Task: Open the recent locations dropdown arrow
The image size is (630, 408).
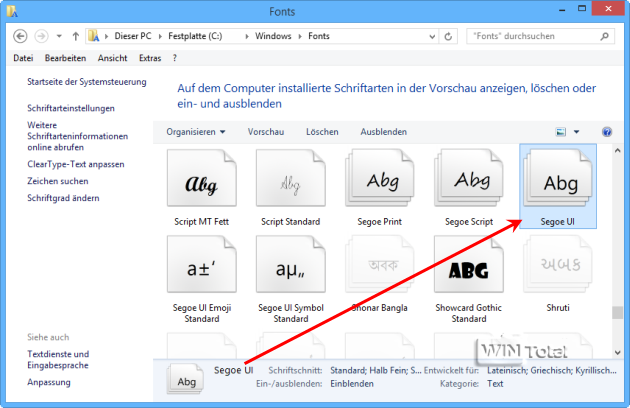Action: (x=59, y=36)
